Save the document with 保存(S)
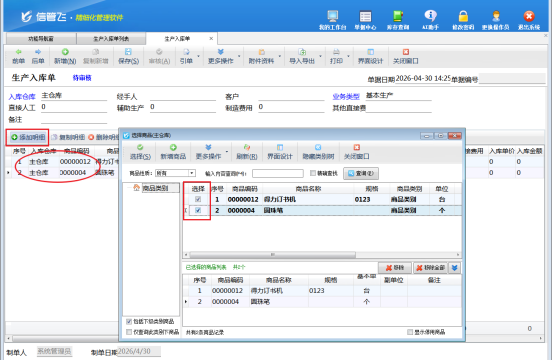553x360 pixels. [x=128, y=56]
